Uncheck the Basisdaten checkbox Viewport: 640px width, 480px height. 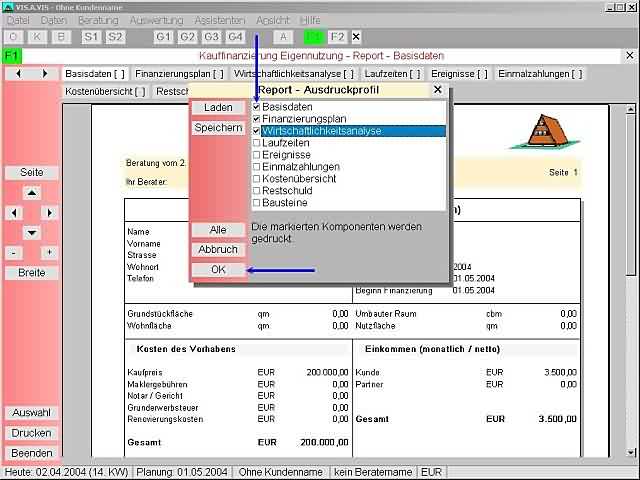256,107
